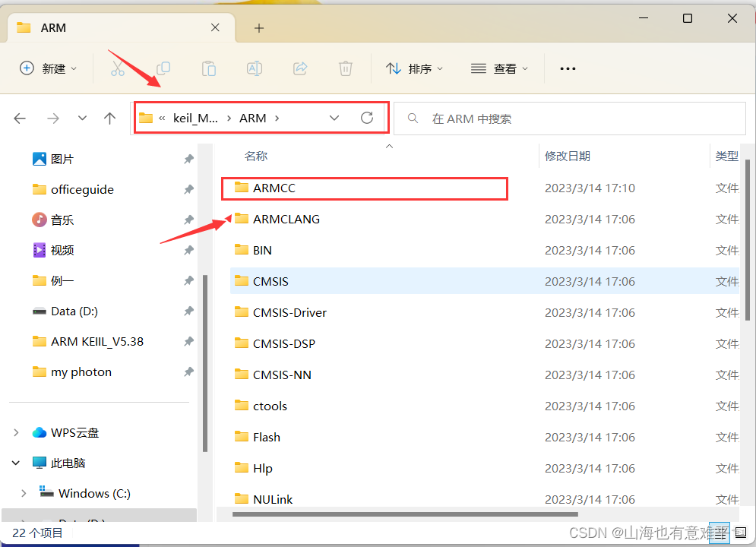Click the file list horizontal scrollbar
This screenshot has height=547, width=756.
point(405,514)
